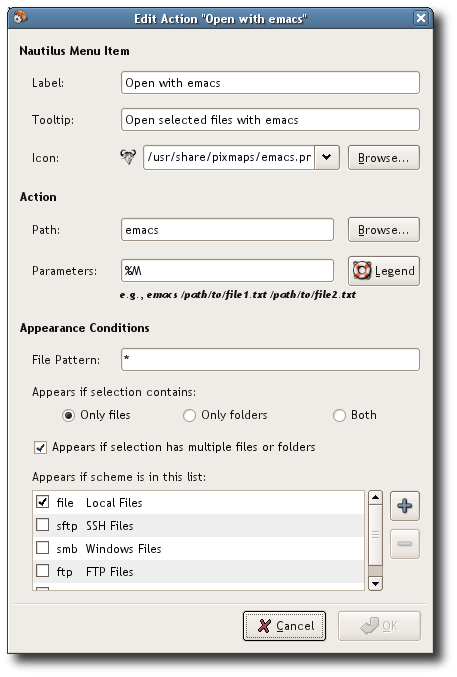Click the emacs gnu icon preview

pyautogui.click(x=128, y=157)
